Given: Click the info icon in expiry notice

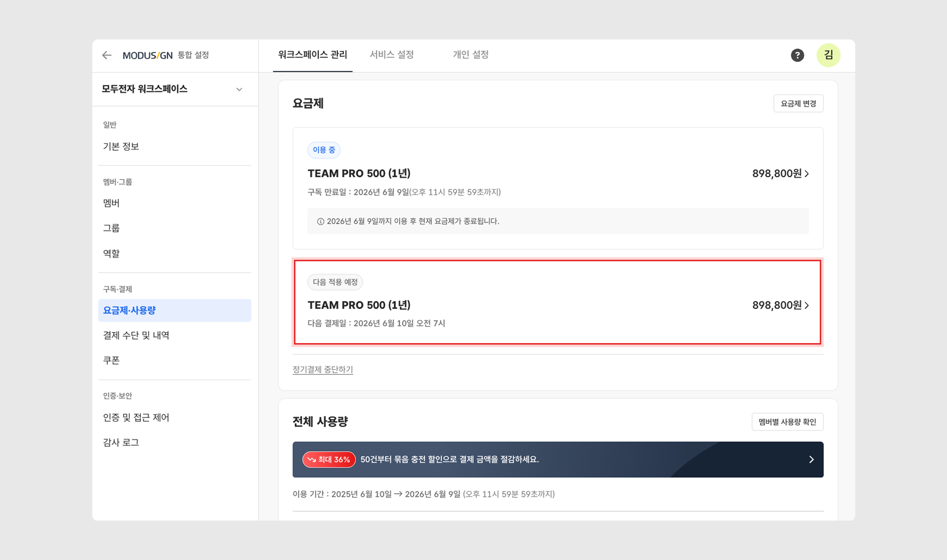Looking at the screenshot, I should [320, 222].
